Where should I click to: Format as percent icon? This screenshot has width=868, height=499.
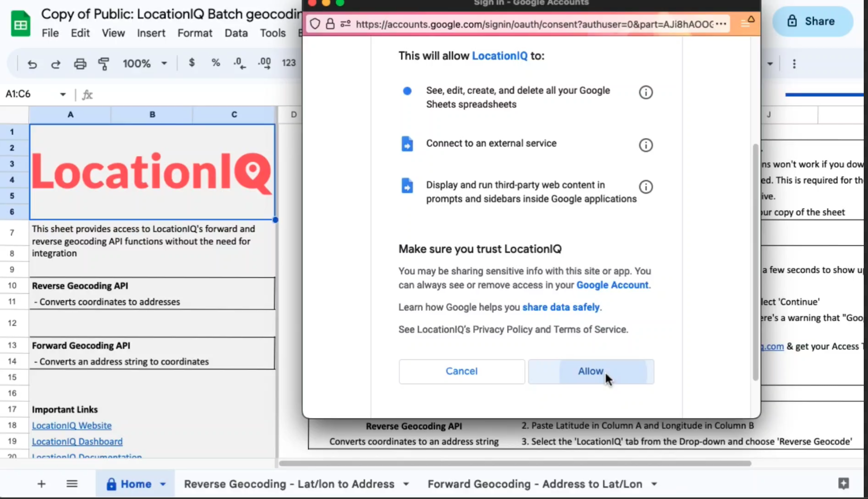coord(215,63)
